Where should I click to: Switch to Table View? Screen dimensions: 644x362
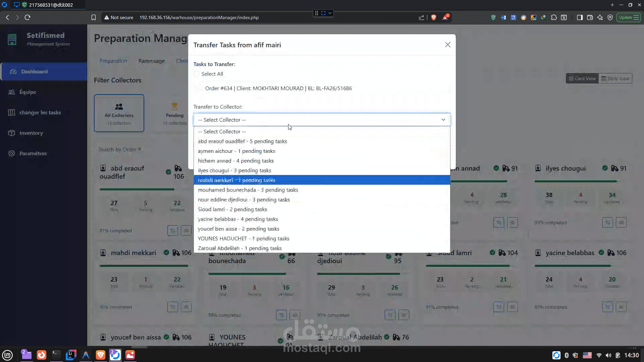tap(615, 78)
